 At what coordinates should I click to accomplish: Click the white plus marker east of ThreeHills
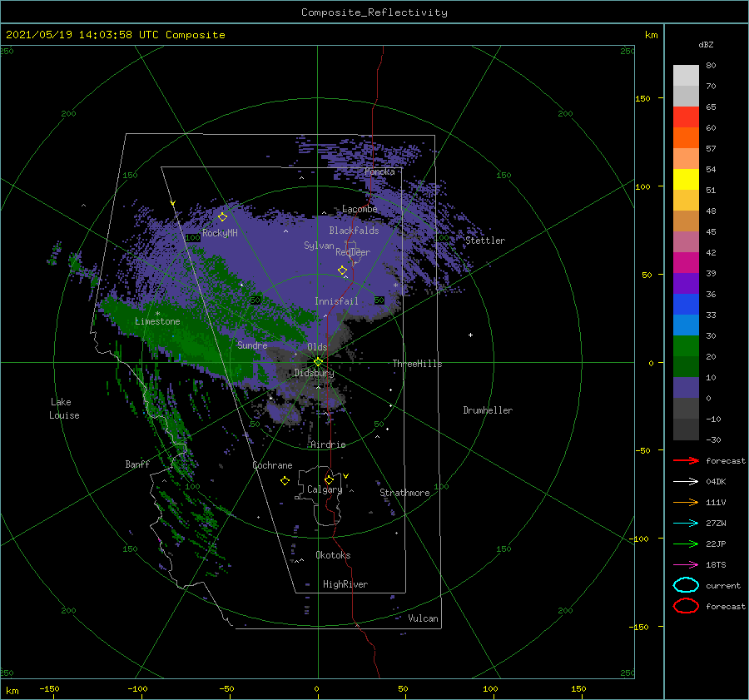coord(470,335)
